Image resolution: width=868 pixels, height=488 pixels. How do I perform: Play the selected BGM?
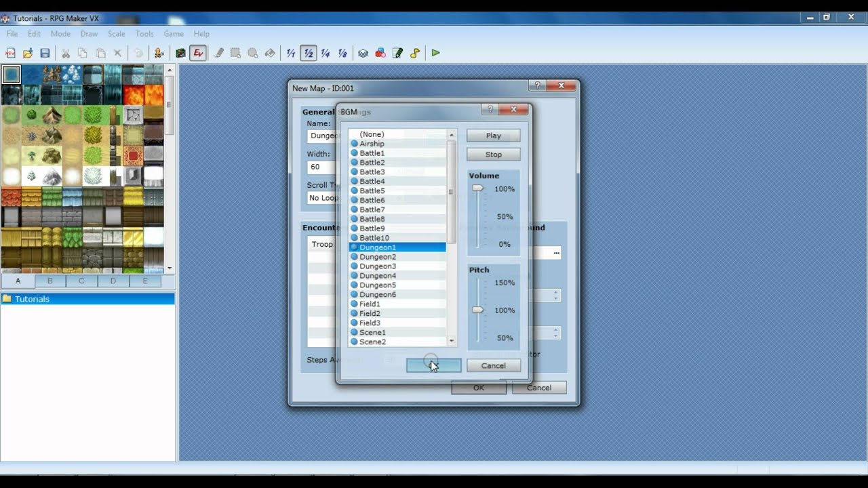pos(494,136)
